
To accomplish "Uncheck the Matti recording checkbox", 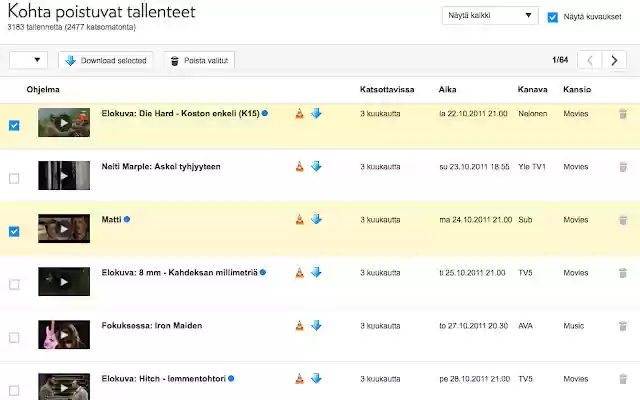I will tap(14, 231).
